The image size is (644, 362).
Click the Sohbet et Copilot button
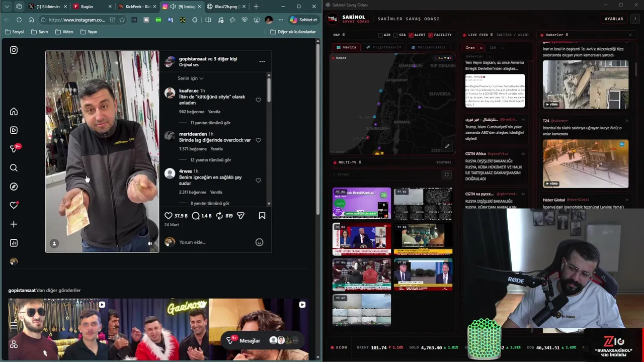(303, 20)
